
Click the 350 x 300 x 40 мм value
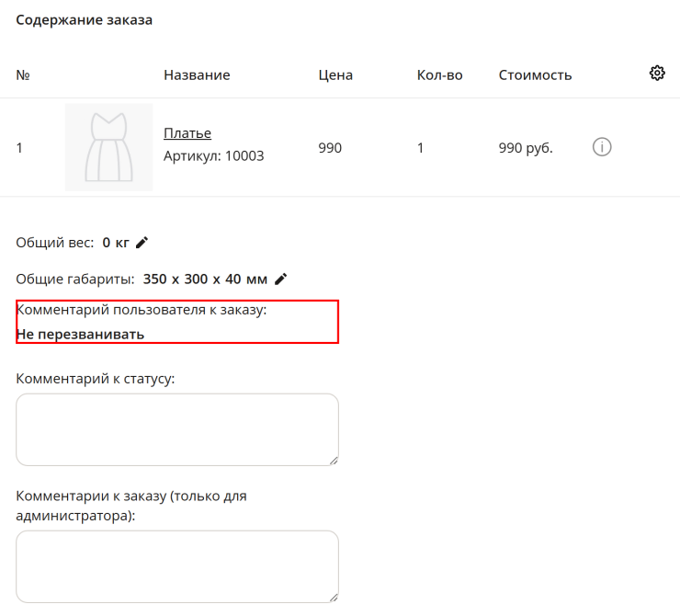point(205,279)
